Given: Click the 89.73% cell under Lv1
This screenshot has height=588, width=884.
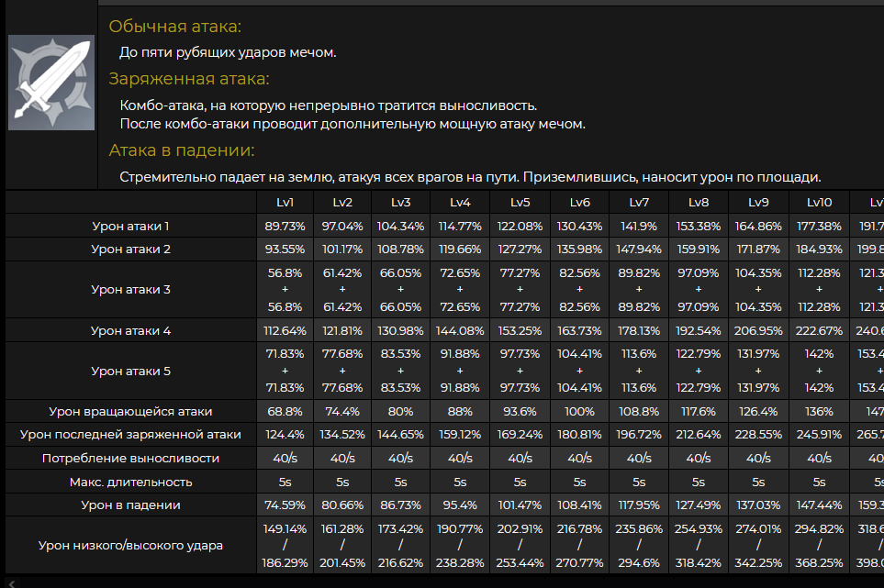Looking at the screenshot, I should 285,226.
